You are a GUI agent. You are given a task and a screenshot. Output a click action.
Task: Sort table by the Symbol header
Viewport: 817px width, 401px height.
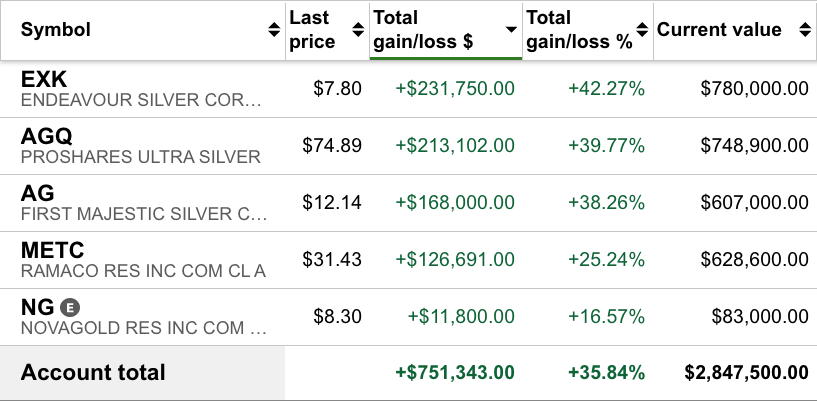[x=56, y=30]
